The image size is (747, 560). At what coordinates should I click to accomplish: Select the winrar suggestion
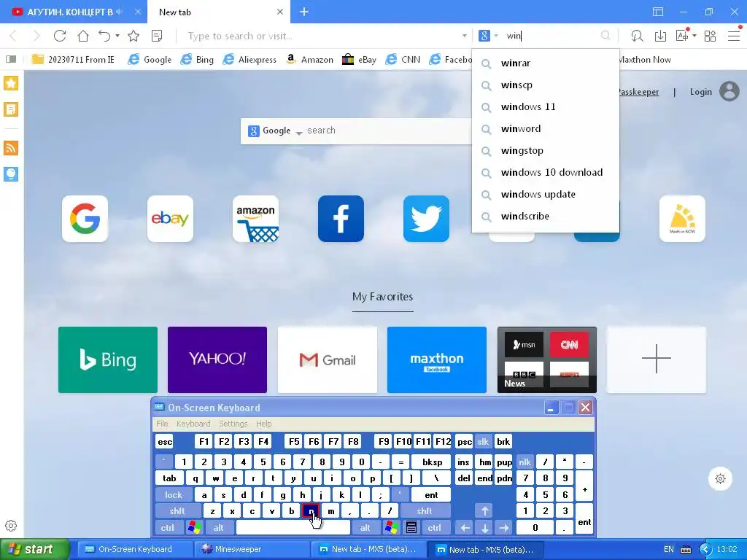546,63
